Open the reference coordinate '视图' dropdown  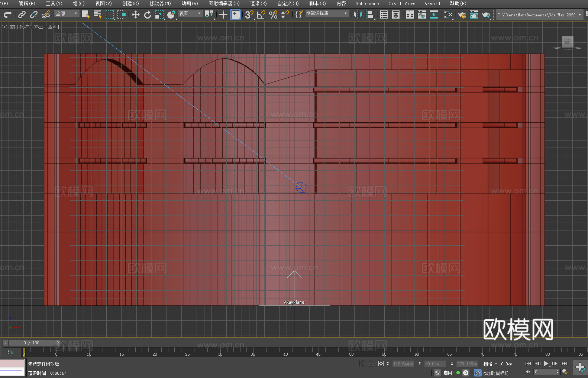[190, 13]
